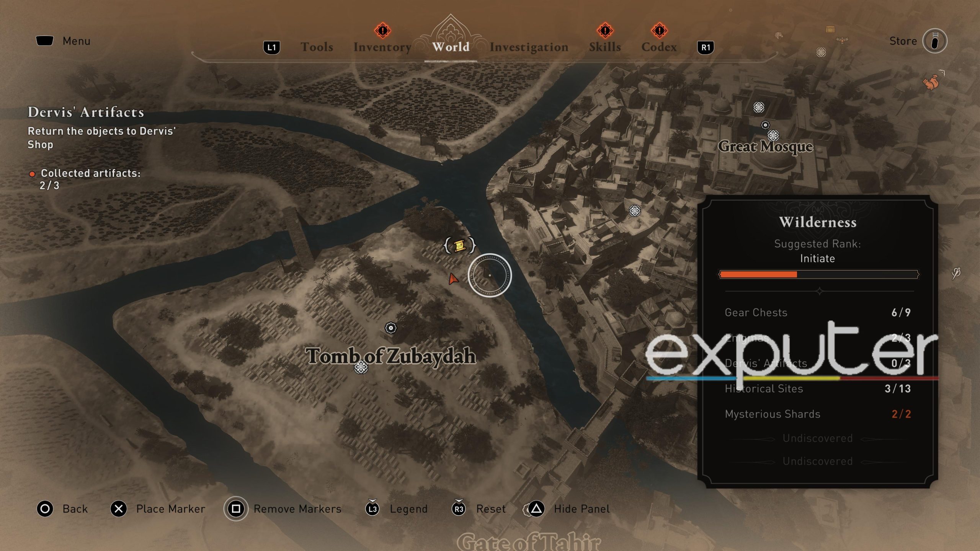Screen dimensions: 980x551
Task: Click the Tomb of Zubaydah marker
Action: pos(361,368)
